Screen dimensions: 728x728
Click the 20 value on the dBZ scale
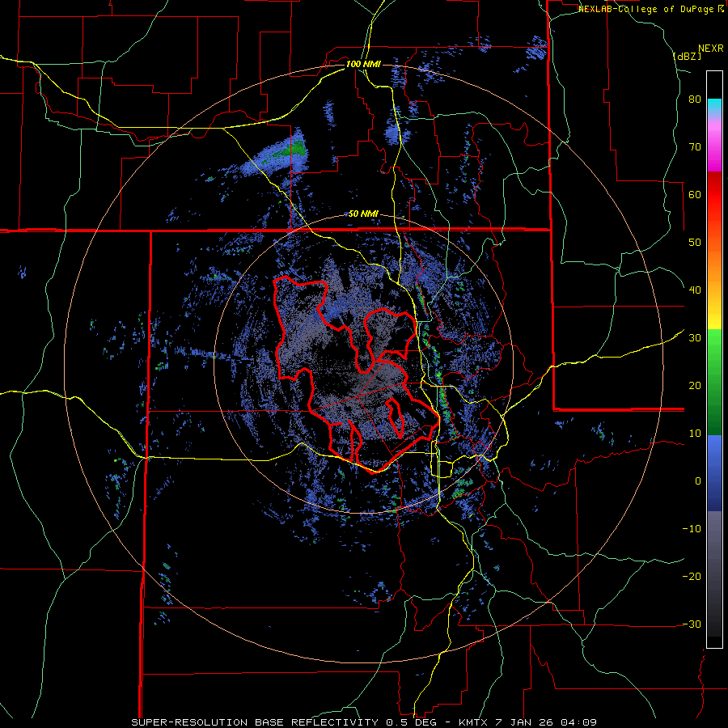click(x=695, y=386)
